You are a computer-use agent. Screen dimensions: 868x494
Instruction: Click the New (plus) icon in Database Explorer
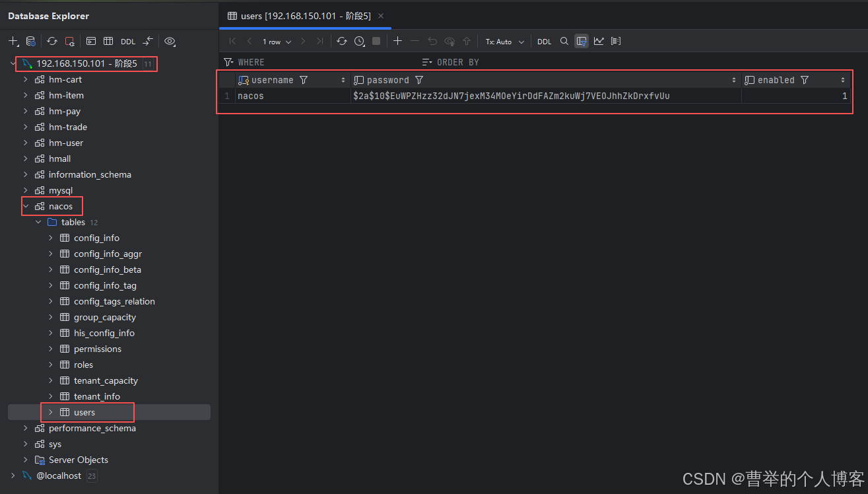coord(13,41)
